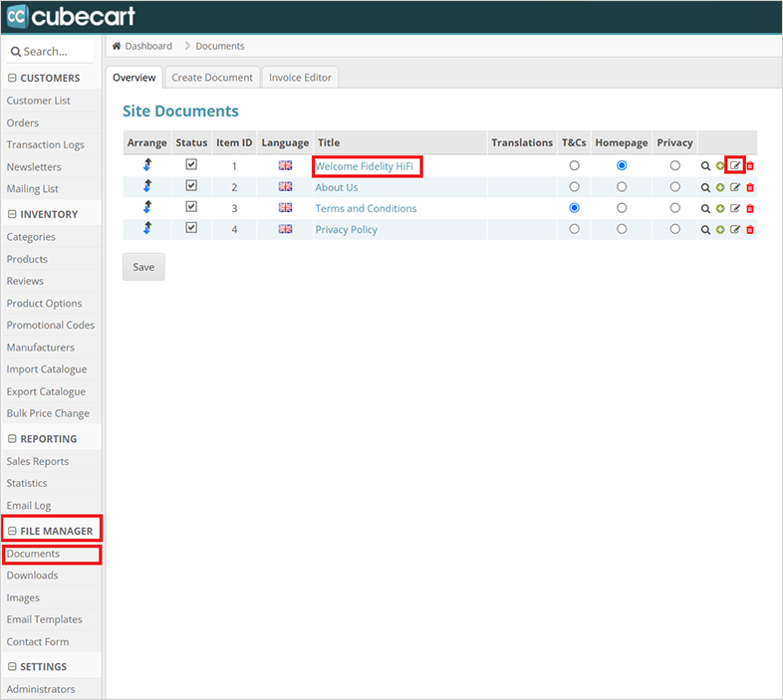Edit the Privacy Policy document
783x700 pixels.
tap(735, 229)
